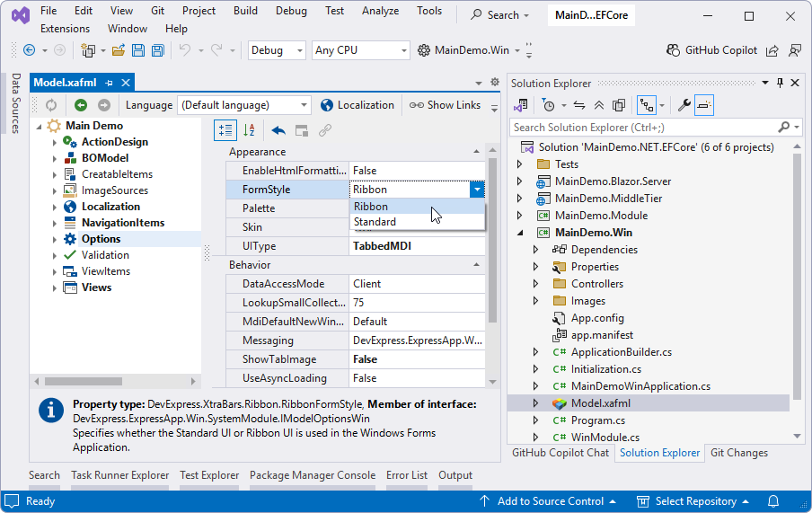
Task: Expand the ActionDesign node
Action: point(55,143)
